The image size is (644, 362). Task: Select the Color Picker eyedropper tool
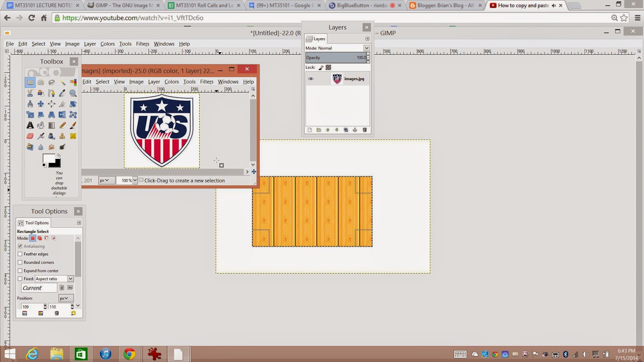[62, 93]
